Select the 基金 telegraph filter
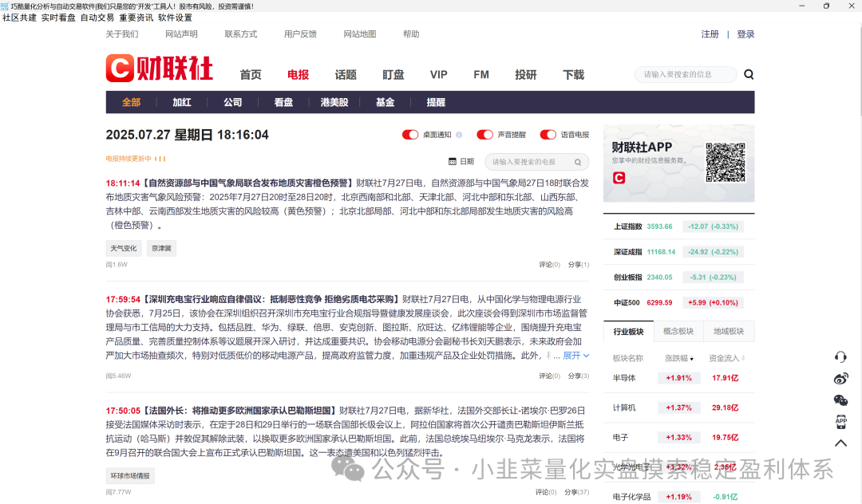Viewport: 862px width, 504px height. [x=385, y=102]
